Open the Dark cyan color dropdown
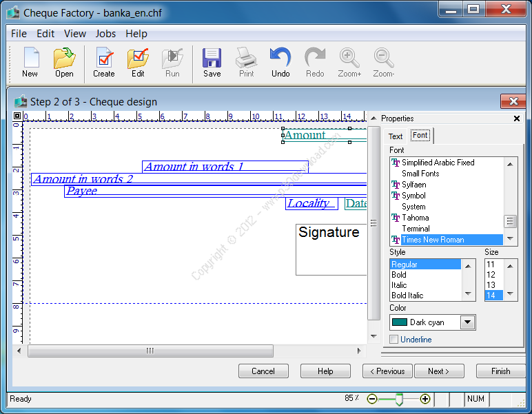 467,322
